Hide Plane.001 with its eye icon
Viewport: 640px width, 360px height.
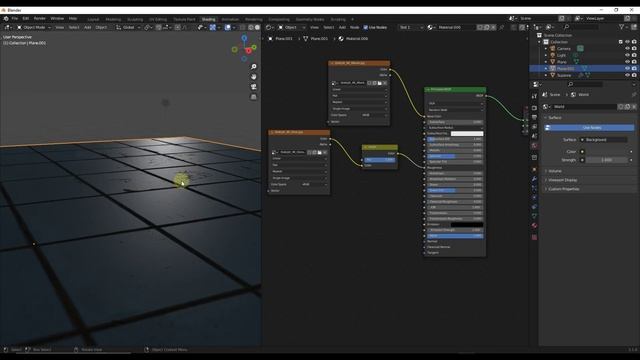[627, 69]
